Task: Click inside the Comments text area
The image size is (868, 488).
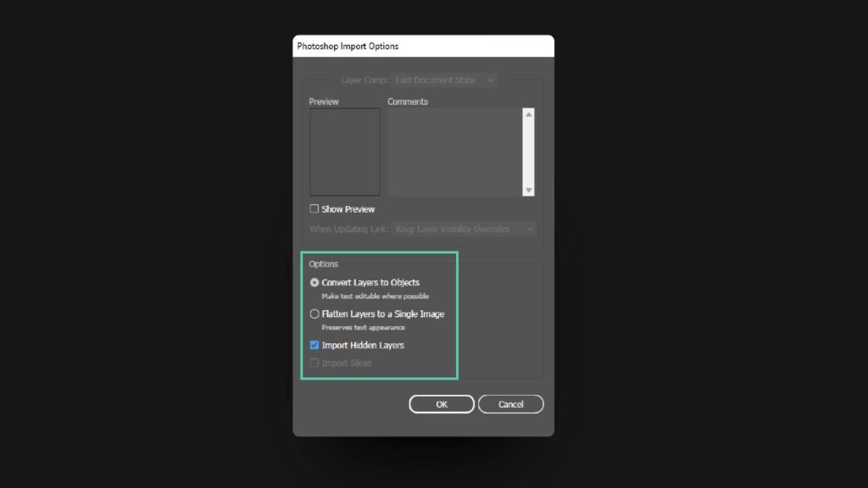Action: point(454,152)
